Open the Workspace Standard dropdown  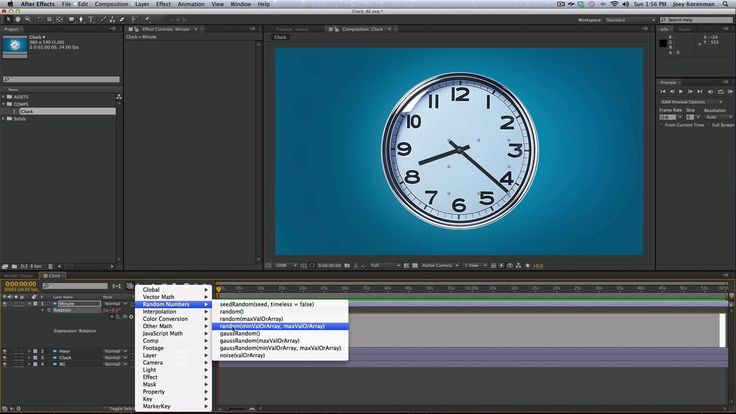click(x=630, y=19)
